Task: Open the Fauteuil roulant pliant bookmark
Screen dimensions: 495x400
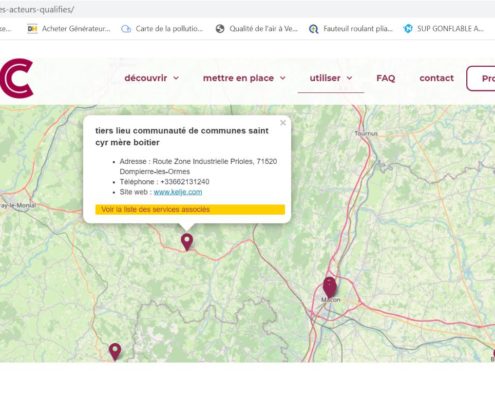Action: coord(351,29)
